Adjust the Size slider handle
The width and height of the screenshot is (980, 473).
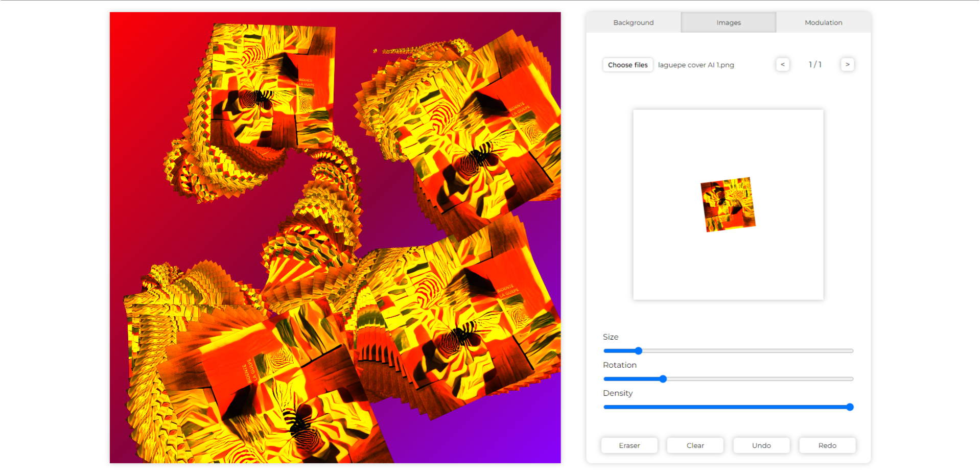tap(638, 350)
